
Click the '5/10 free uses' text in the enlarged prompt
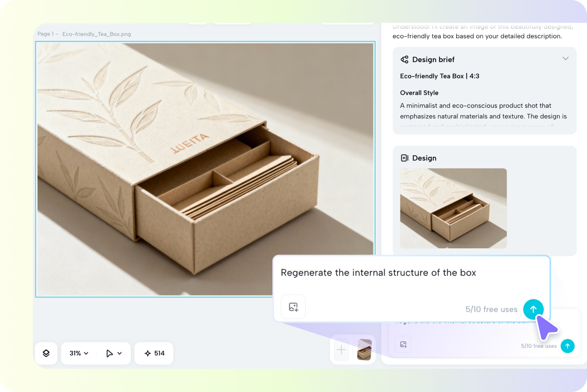click(491, 309)
